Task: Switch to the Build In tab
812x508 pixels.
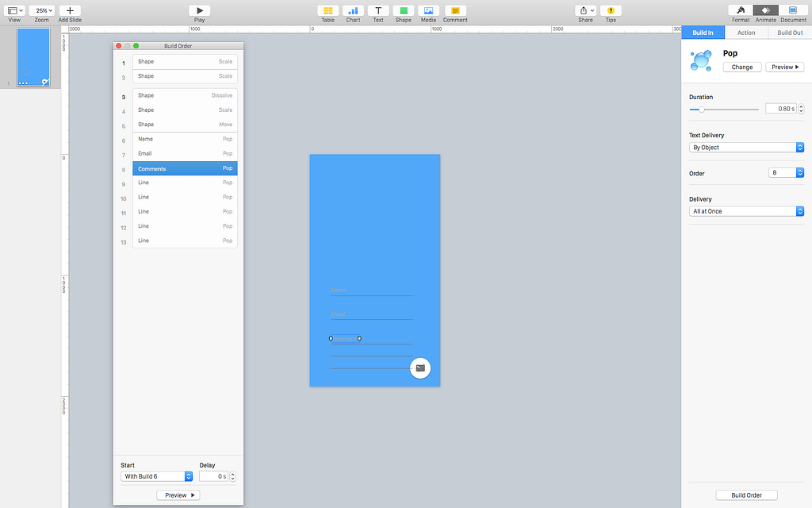Action: point(703,33)
